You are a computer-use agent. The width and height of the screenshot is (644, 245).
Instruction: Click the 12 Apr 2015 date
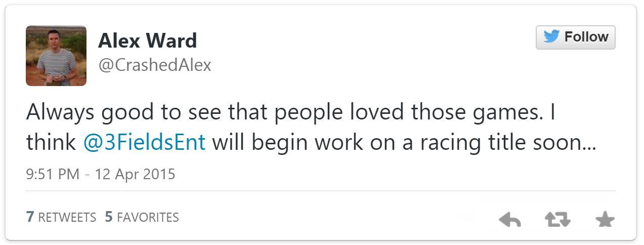click(x=134, y=174)
